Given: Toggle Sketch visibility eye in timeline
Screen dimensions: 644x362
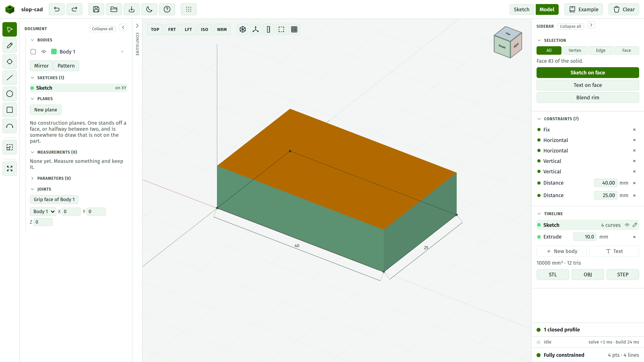Looking at the screenshot, I should click(627, 225).
